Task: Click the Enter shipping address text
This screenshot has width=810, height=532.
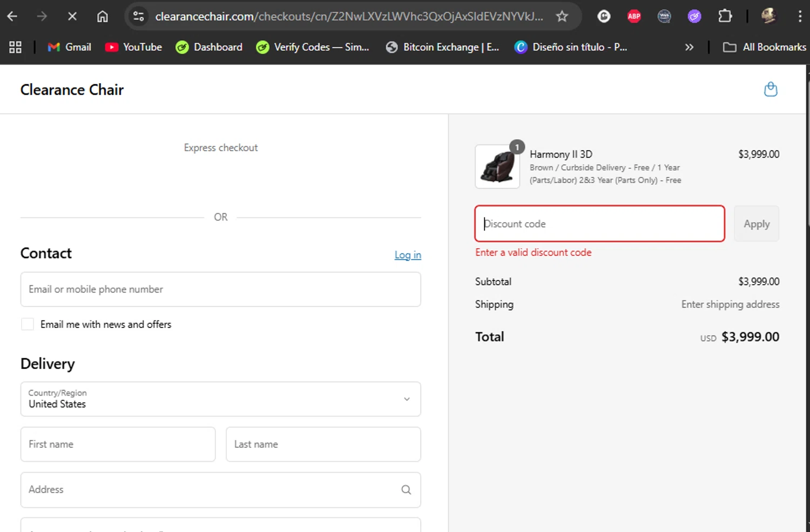Action: coord(730,304)
